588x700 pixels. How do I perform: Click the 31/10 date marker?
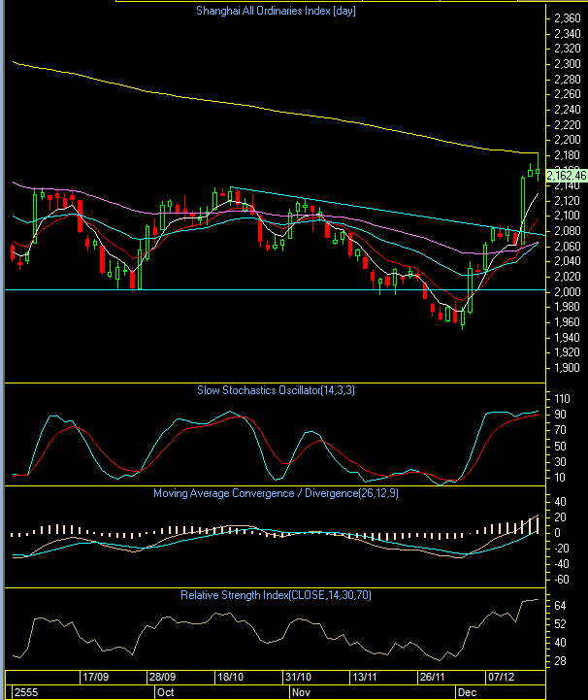click(298, 676)
